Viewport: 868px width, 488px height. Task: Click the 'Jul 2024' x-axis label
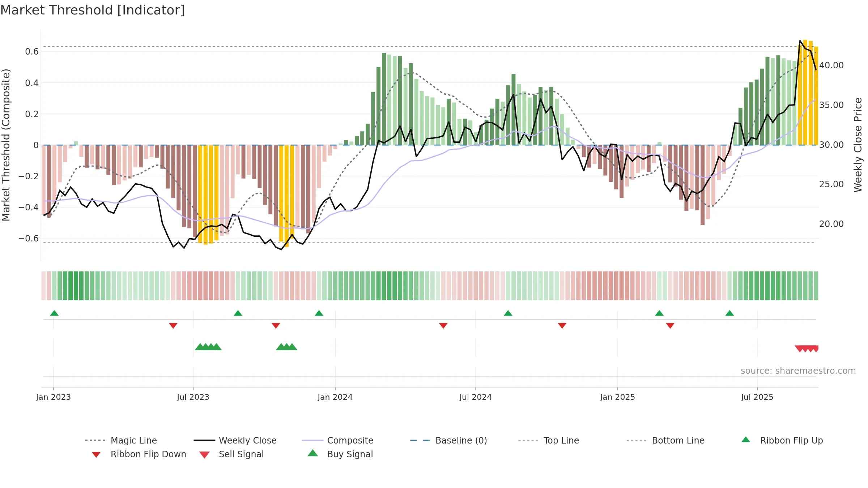point(476,397)
